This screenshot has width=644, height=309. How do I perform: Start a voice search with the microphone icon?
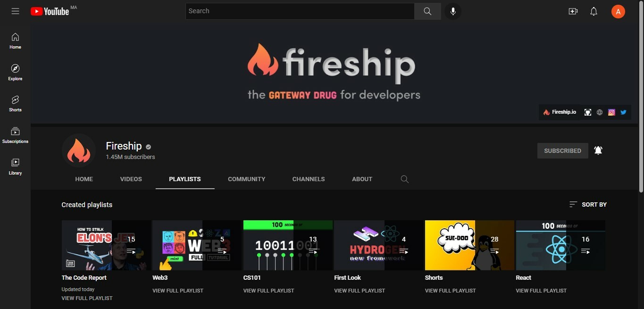(452, 11)
